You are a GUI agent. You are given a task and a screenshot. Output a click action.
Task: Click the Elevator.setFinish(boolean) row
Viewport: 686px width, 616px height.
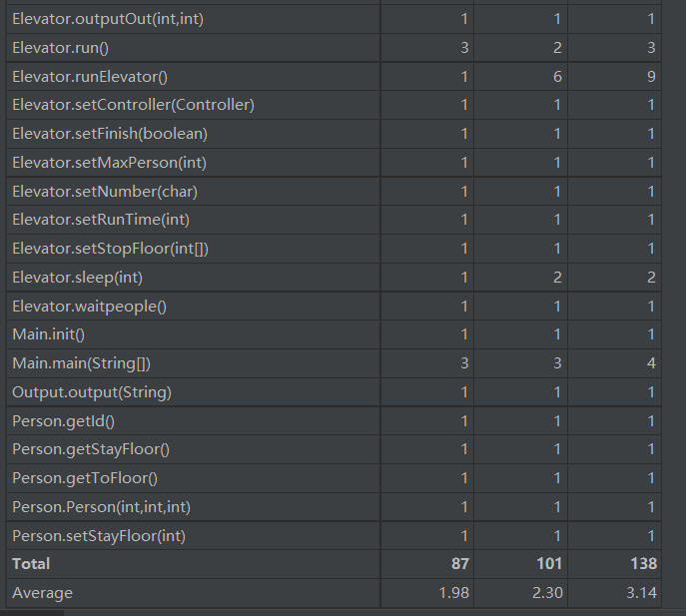click(x=110, y=134)
